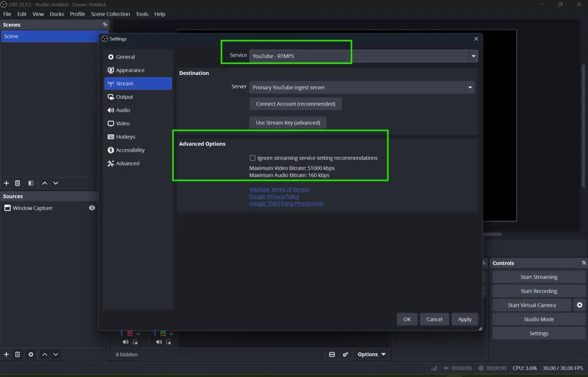The image size is (588, 377).
Task: Click Connect Account (recommended) button
Action: tap(295, 104)
